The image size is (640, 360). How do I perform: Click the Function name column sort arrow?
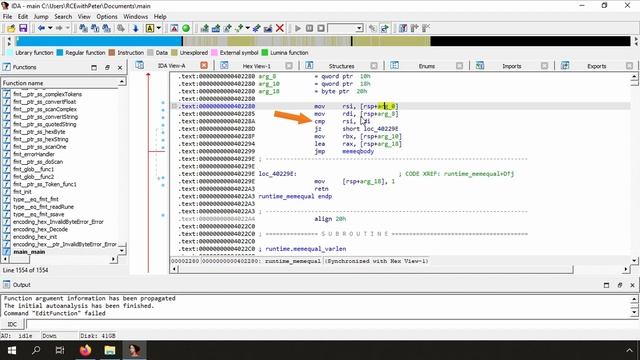point(122,82)
